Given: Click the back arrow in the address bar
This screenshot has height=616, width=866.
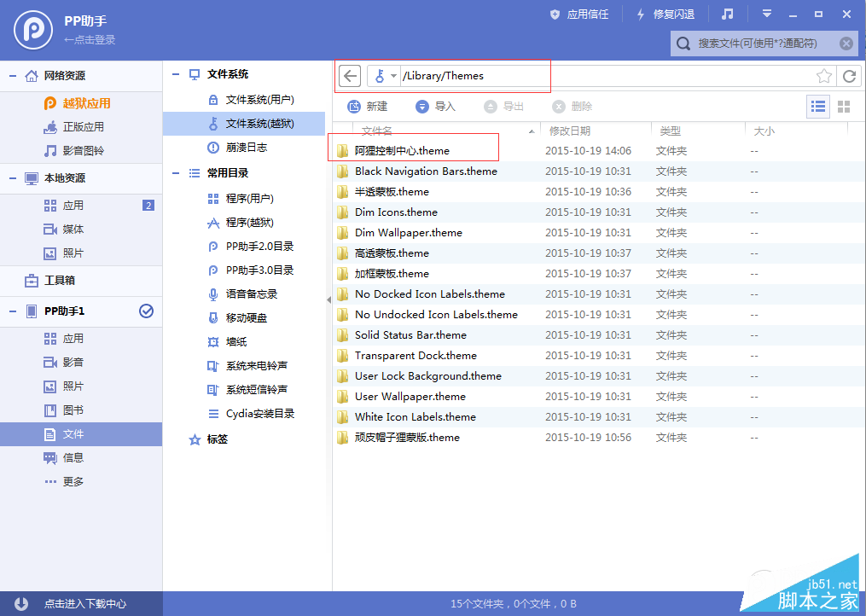Looking at the screenshot, I should click(x=350, y=75).
